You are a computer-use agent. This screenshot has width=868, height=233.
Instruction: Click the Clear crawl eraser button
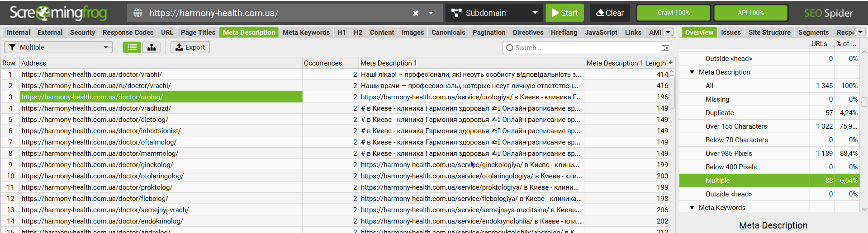click(x=610, y=13)
